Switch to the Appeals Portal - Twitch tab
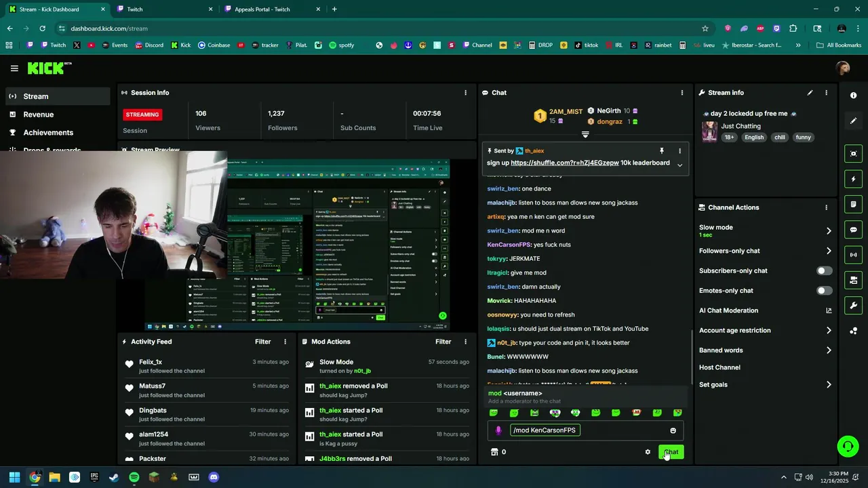This screenshot has height=488, width=868. pos(271,9)
